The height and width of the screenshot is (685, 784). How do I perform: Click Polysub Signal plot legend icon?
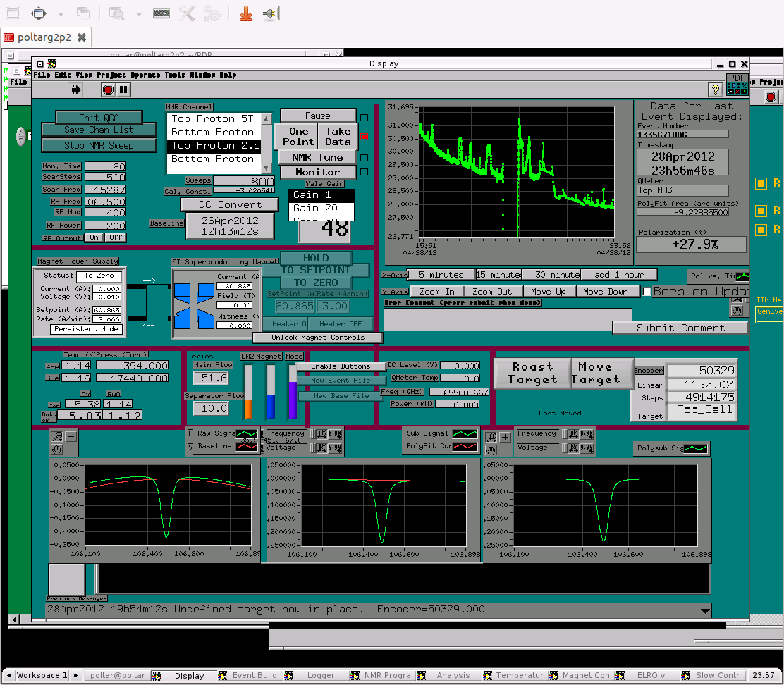coord(695,449)
